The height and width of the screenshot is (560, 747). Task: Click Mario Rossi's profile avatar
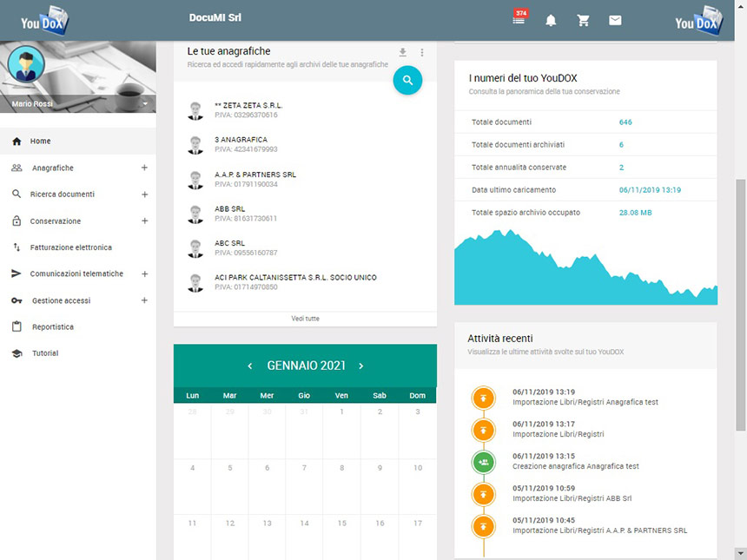coord(26,64)
